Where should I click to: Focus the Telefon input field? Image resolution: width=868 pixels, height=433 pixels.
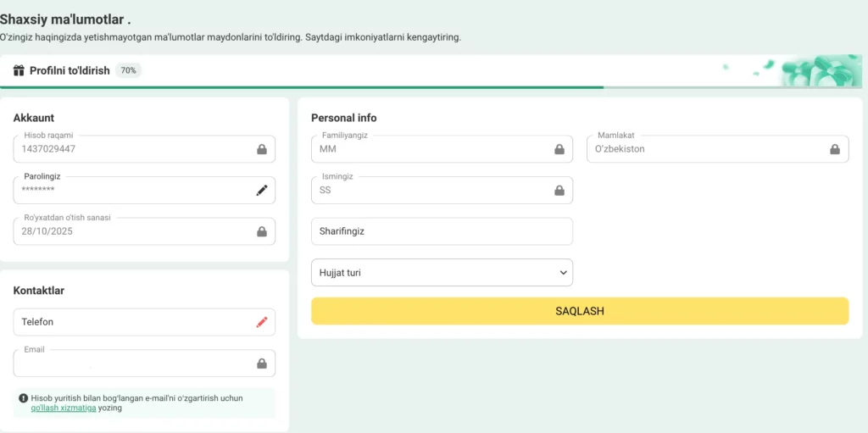(144, 322)
